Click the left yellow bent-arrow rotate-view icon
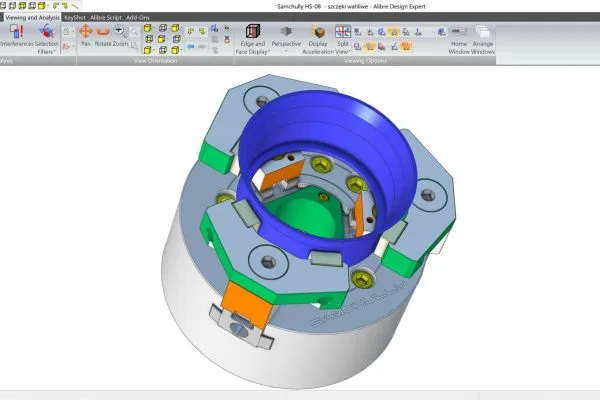The width and height of the screenshot is (600, 400). click(x=191, y=31)
